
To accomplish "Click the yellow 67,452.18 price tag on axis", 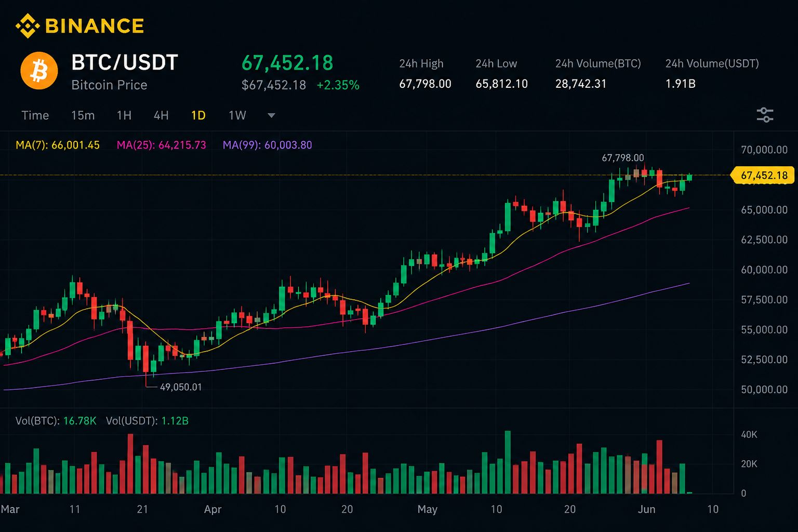I will 762,176.
